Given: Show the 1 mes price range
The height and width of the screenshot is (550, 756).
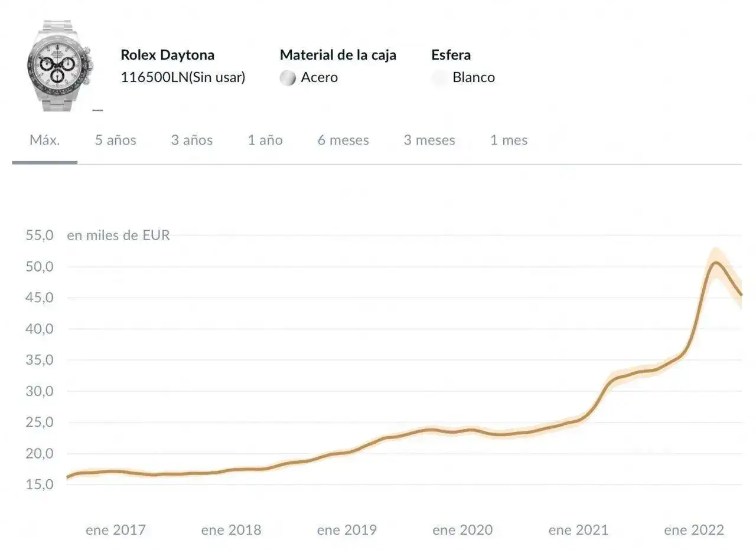Looking at the screenshot, I should tap(509, 140).
